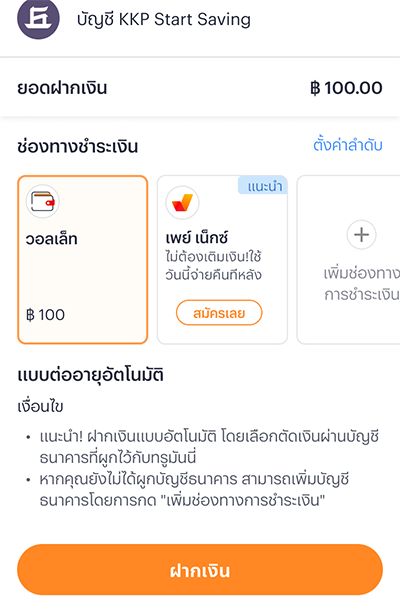Viewport: 400px width, 600px height.
Task: Tap the ฿ 100.00 deposit amount
Action: click(x=346, y=88)
